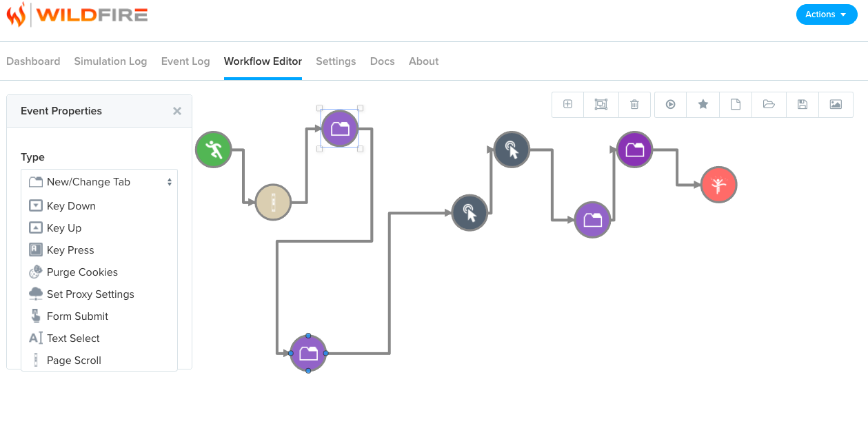
Task: Save the workflow with the floppy disk icon
Action: pos(803,104)
